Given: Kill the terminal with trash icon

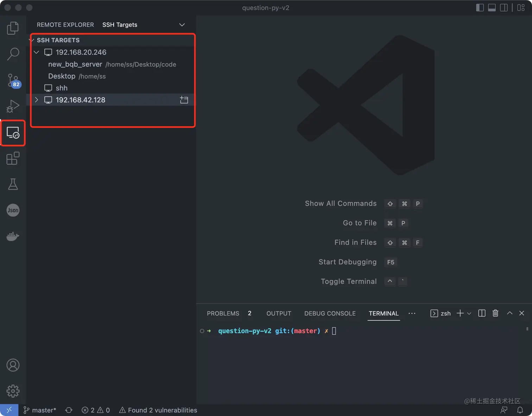Looking at the screenshot, I should tap(495, 313).
